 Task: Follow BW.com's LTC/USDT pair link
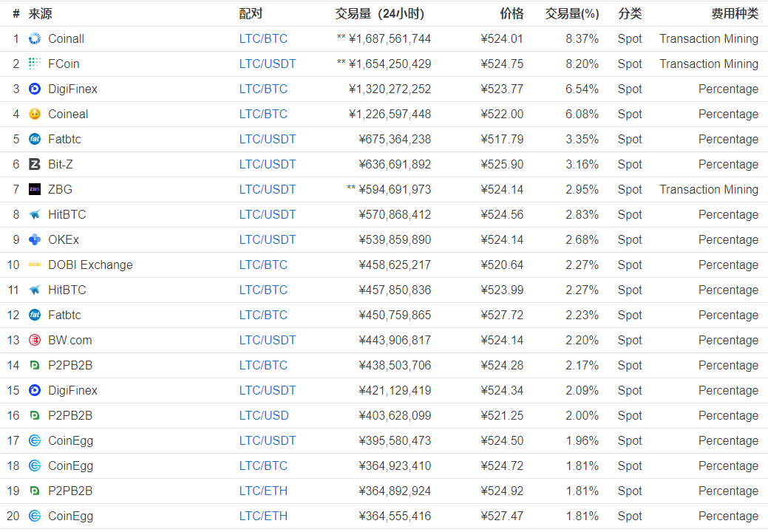pos(268,340)
